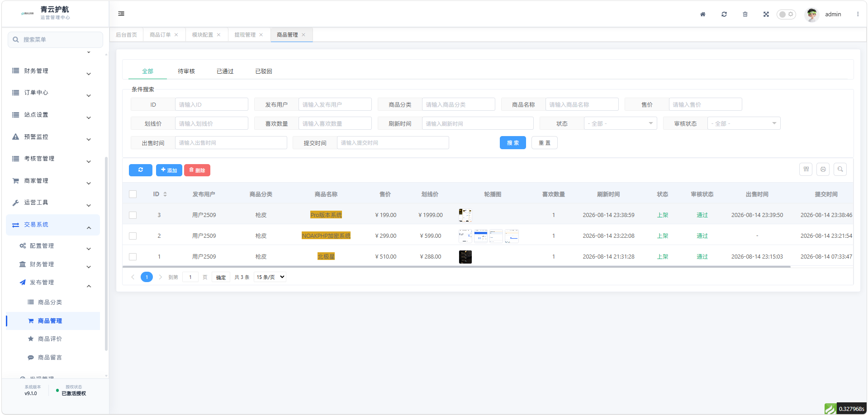Click the red 删除 button
This screenshot has height=415, width=868.
tap(197, 170)
